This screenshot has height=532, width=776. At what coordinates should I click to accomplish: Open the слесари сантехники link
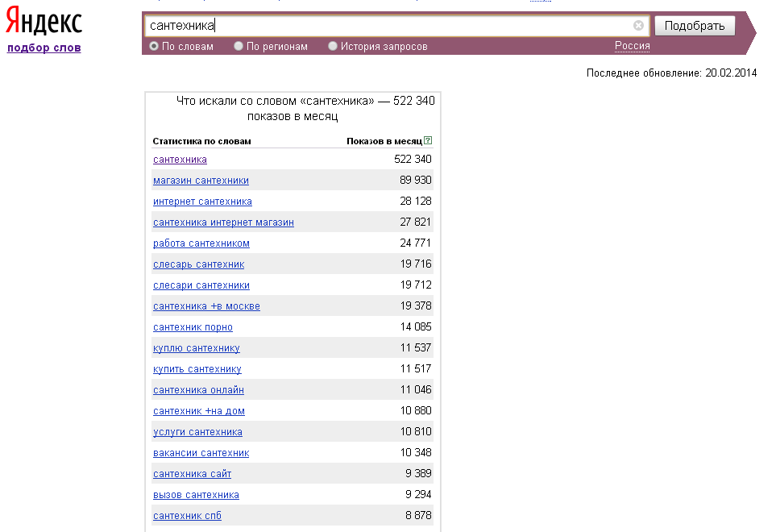point(201,285)
